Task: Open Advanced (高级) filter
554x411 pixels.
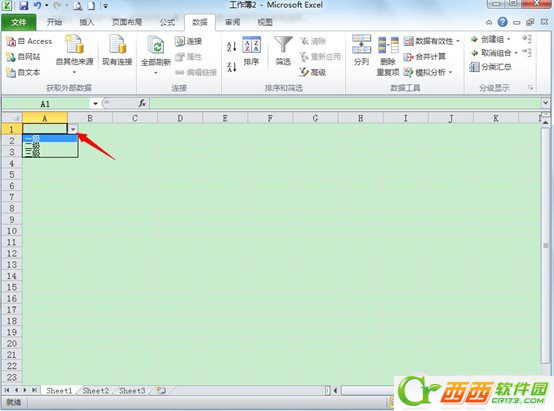Action: tap(312, 72)
